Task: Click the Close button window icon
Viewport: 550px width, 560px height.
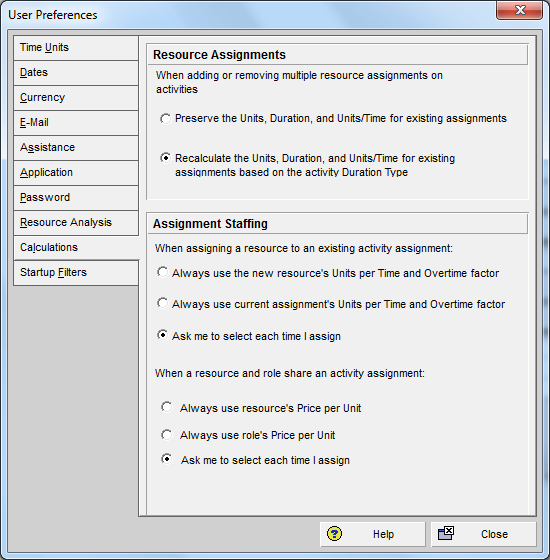Action: point(446,534)
